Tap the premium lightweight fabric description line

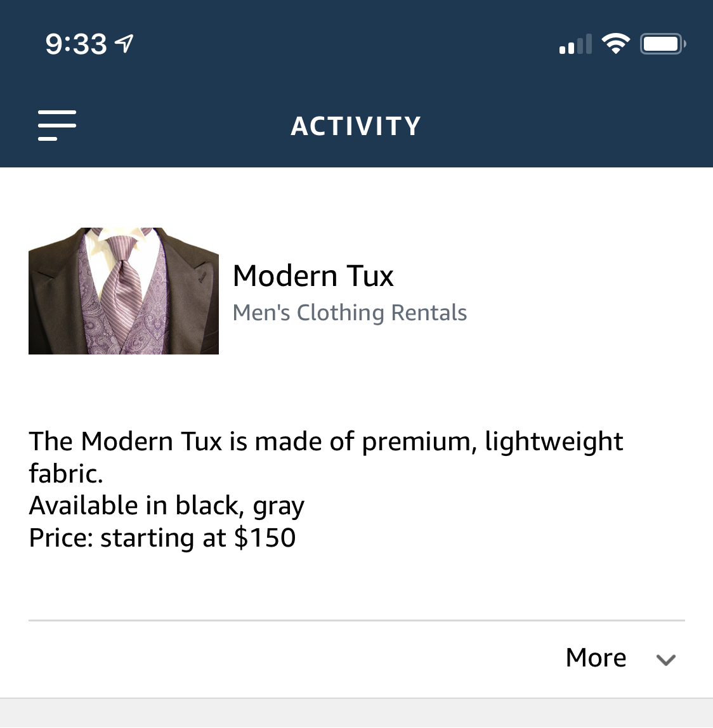[326, 441]
